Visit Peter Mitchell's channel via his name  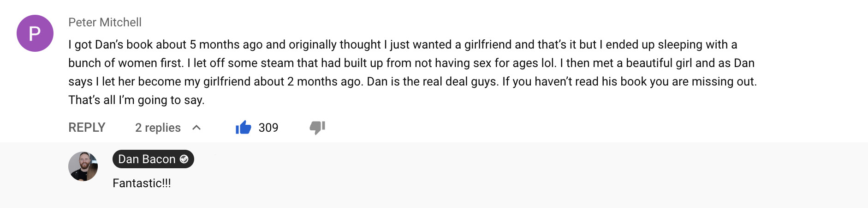[x=105, y=22]
